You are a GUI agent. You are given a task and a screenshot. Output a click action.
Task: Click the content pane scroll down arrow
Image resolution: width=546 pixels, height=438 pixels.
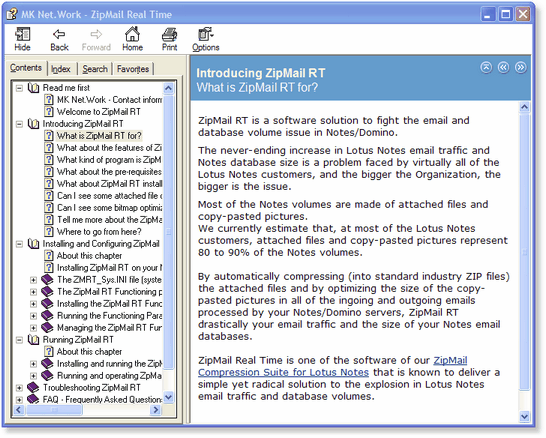tap(524, 416)
